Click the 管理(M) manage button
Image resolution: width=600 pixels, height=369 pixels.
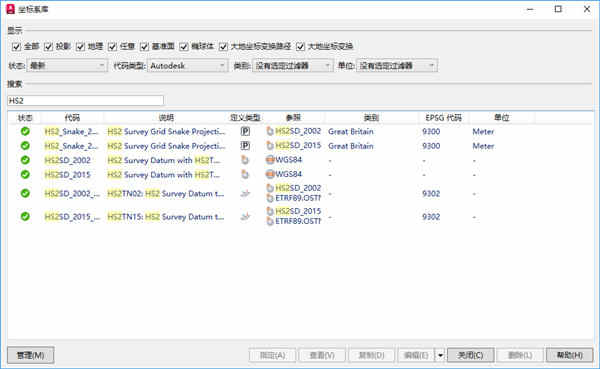click(31, 355)
